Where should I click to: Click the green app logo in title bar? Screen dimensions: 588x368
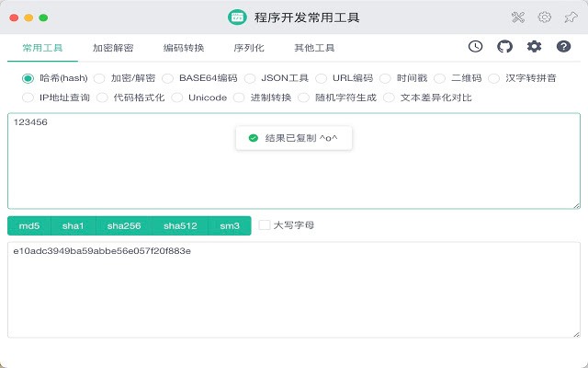[237, 17]
